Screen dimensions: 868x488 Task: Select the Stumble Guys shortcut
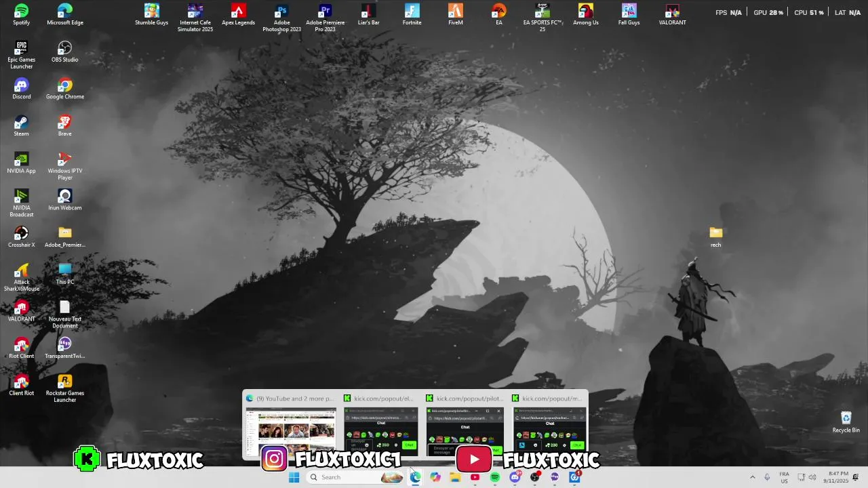click(x=151, y=15)
